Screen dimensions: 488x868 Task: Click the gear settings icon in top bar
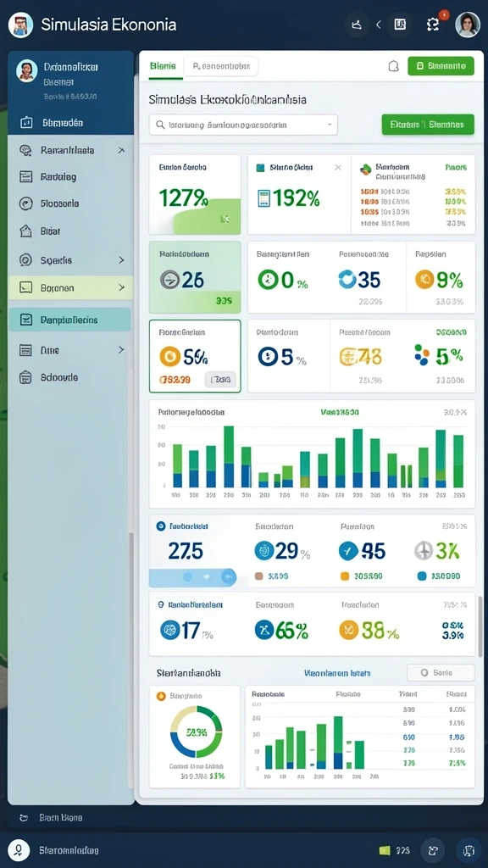tap(433, 25)
